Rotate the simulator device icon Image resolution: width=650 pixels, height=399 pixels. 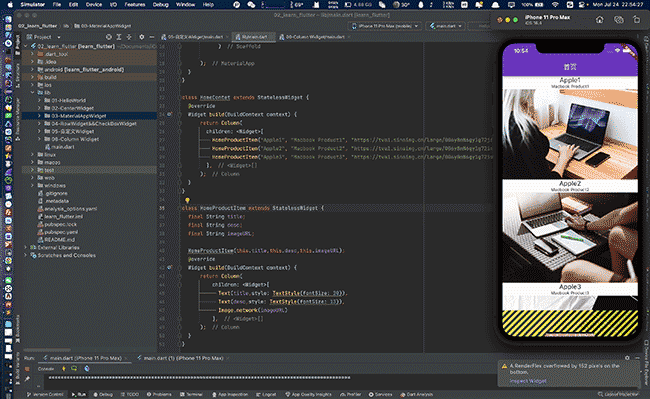pos(637,19)
